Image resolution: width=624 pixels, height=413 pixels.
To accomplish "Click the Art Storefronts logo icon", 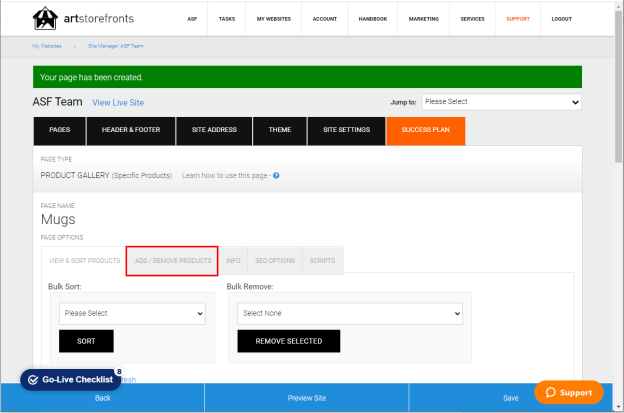I will pos(45,18).
